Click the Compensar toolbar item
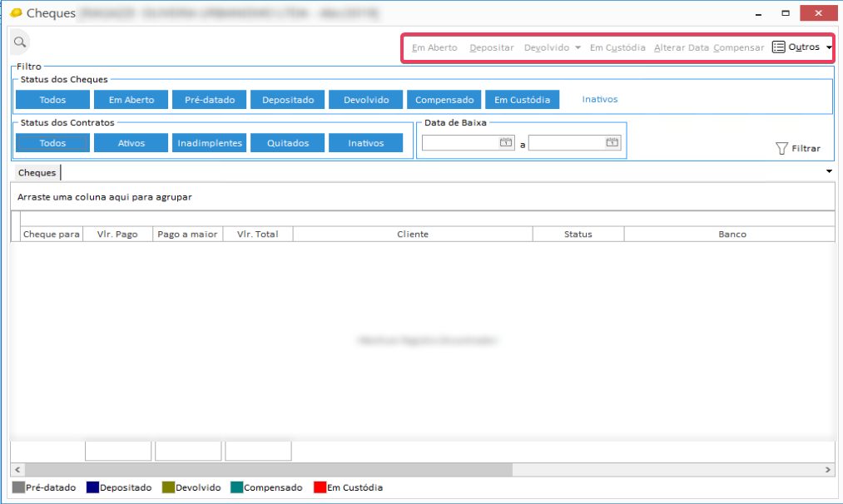 tap(738, 47)
